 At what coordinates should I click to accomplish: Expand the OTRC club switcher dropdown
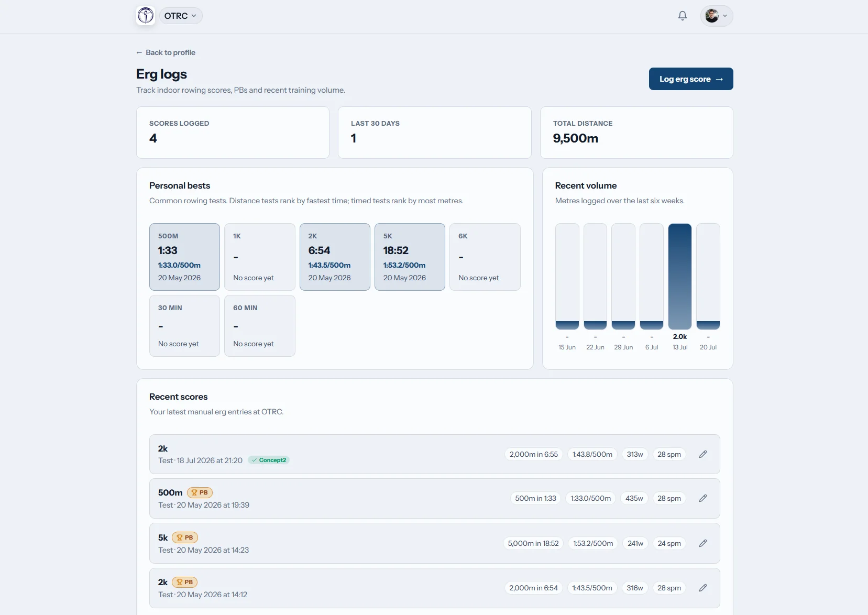tap(181, 16)
